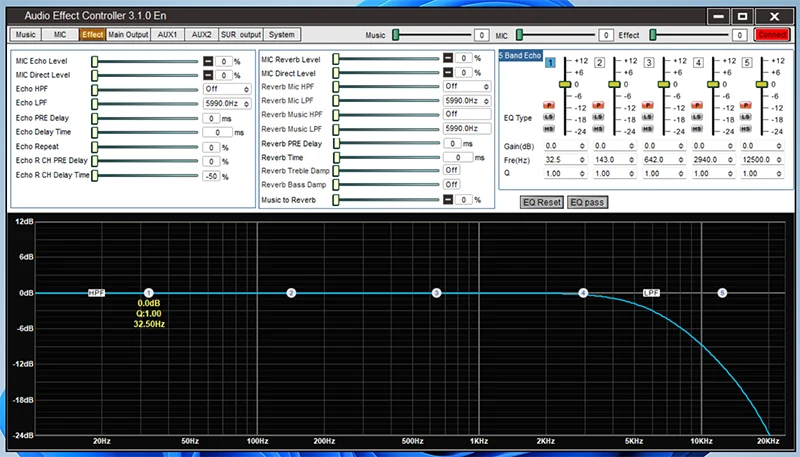Open Echo LPF 5990.0Hz spinner

click(x=227, y=103)
